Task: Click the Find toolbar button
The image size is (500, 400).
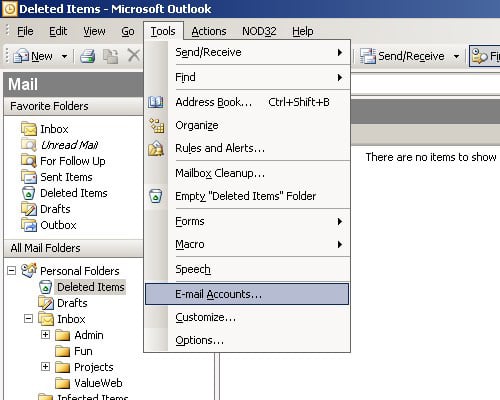Action: pos(485,56)
